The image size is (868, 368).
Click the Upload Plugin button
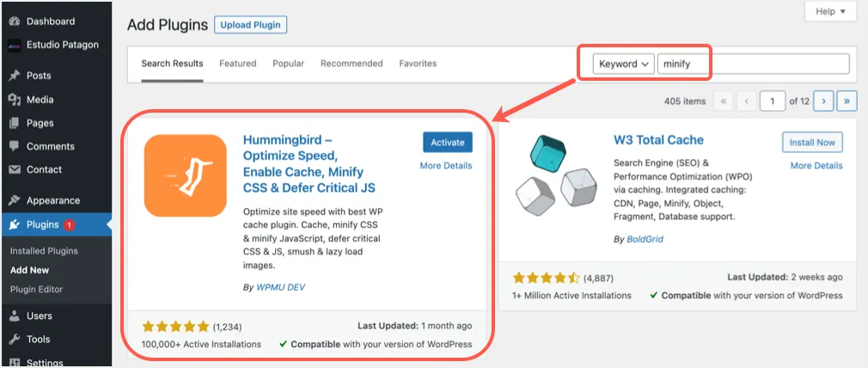point(250,25)
